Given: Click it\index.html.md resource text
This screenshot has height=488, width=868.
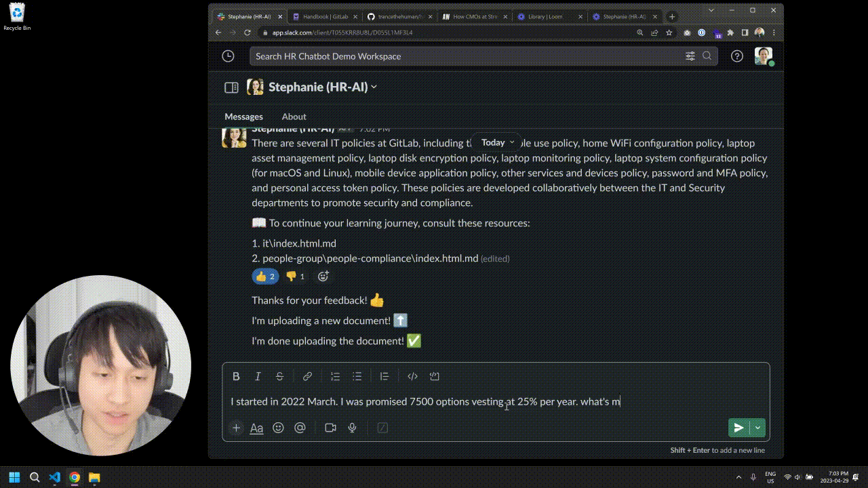Looking at the screenshot, I should 299,243.
